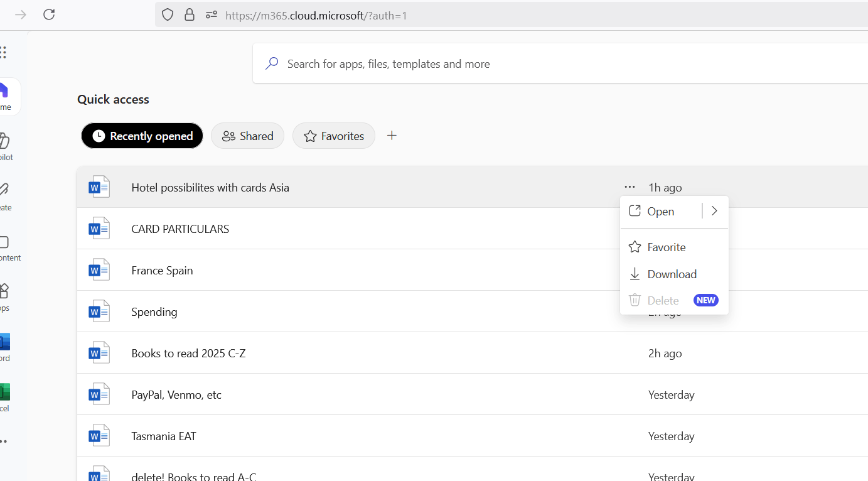The image size is (868, 481).
Task: Choose Open from the context menu
Action: coord(660,211)
